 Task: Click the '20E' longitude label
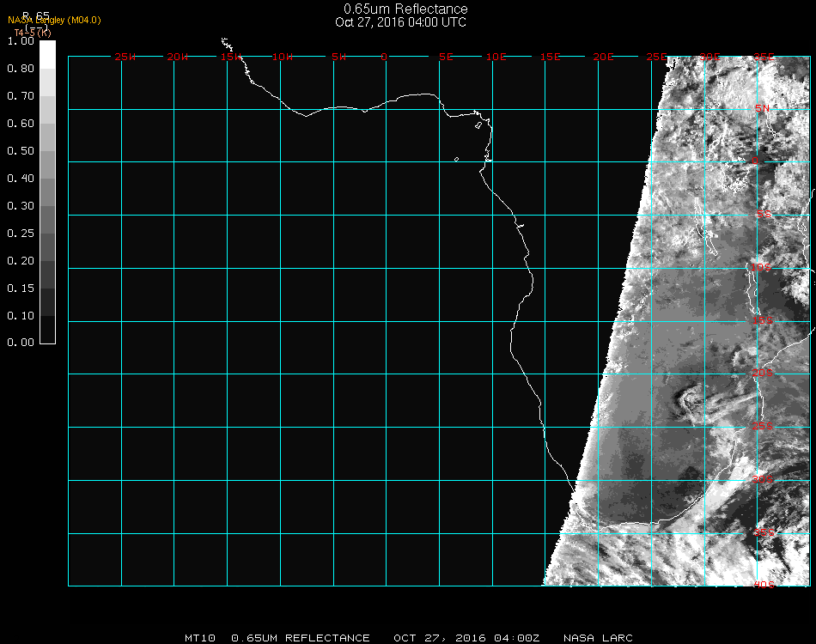coord(603,57)
